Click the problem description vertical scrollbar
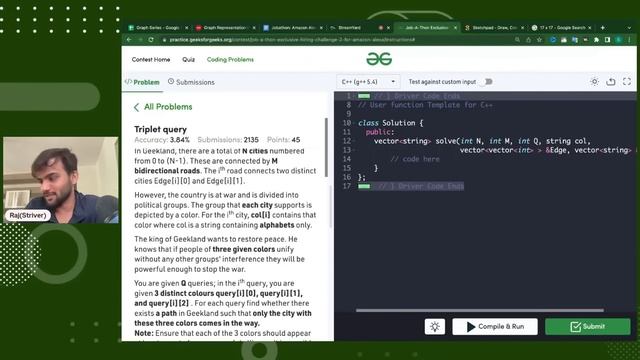The image size is (640, 360). coord(326,147)
